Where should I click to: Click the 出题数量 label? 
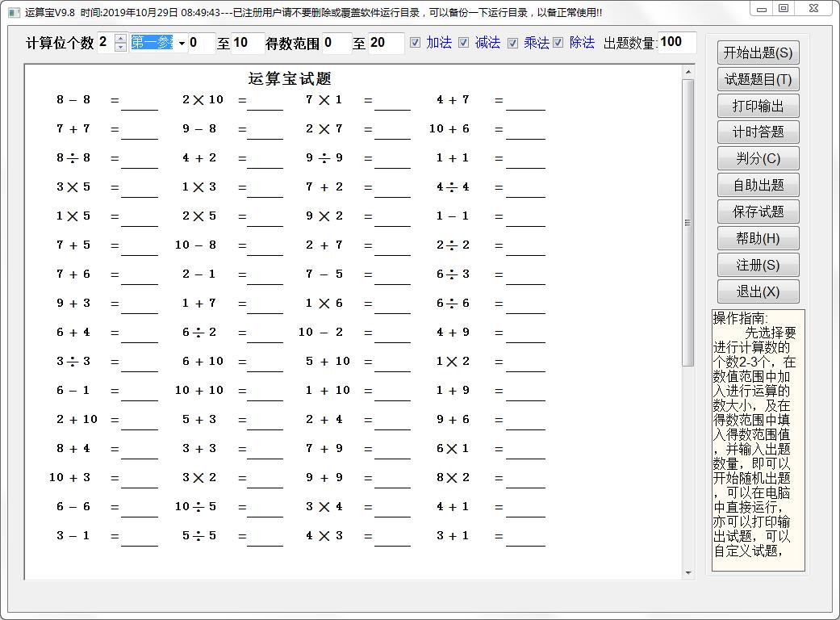tap(629, 43)
